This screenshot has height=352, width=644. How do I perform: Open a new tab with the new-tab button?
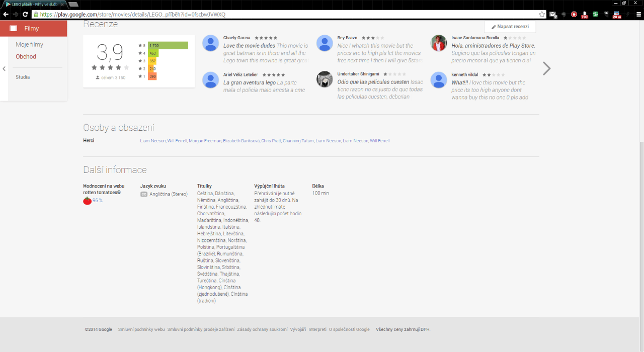[73, 4]
